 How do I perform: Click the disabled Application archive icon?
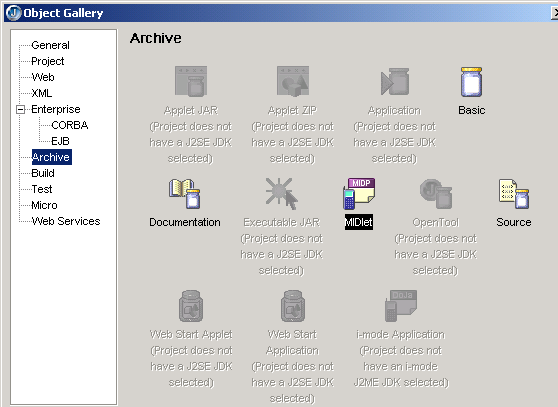coord(395,82)
